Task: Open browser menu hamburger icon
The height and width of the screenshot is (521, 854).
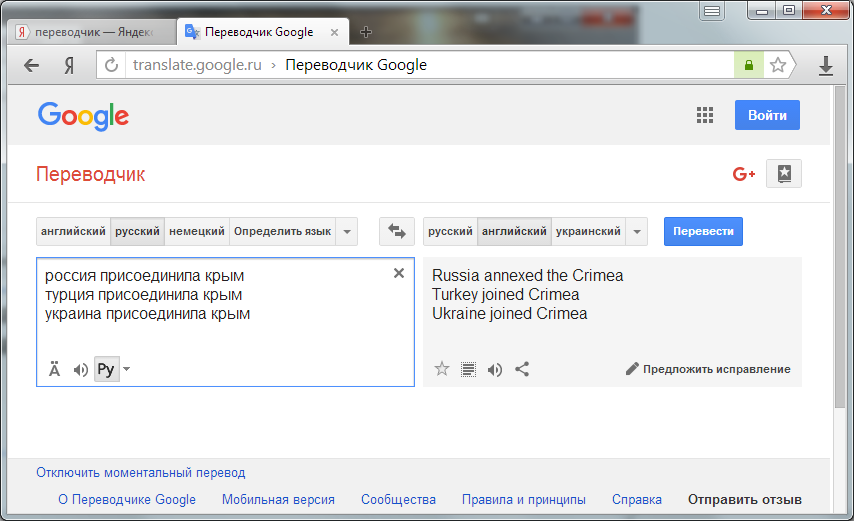Action: pyautogui.click(x=712, y=11)
